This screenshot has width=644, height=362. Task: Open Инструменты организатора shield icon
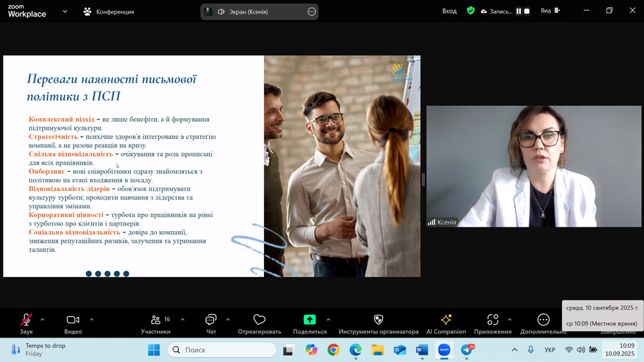[379, 321]
